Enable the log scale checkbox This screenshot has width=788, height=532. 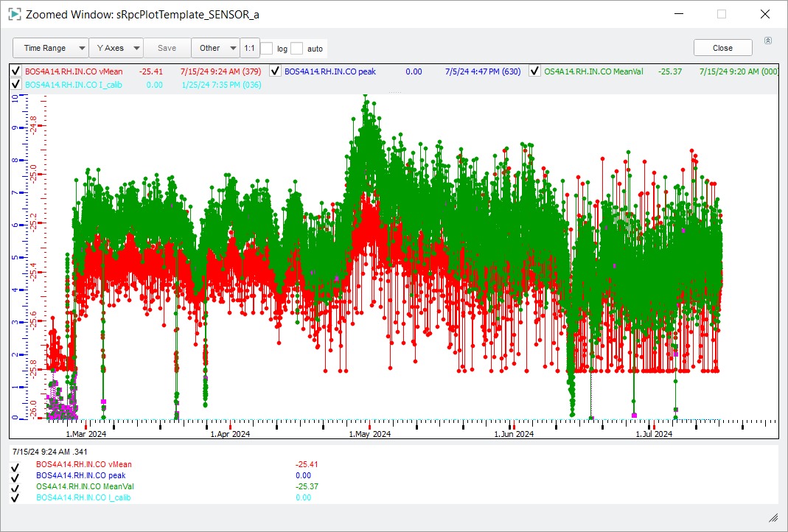click(x=267, y=49)
